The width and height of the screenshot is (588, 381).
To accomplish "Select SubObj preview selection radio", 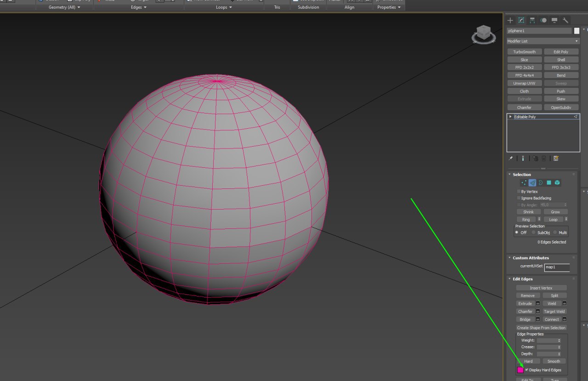I will (533, 233).
